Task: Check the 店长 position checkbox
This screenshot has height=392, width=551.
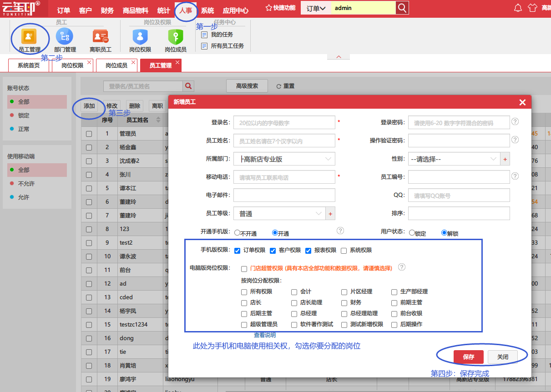Action: pos(245,303)
